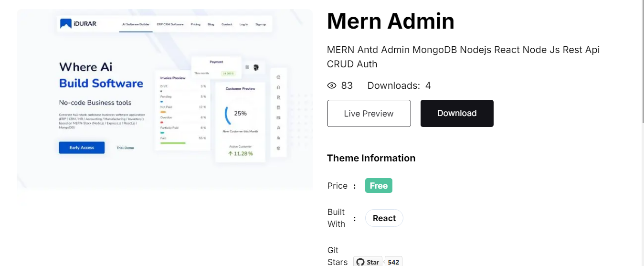Click the eye views icon beside 83
This screenshot has height=266, width=644.
click(332, 85)
